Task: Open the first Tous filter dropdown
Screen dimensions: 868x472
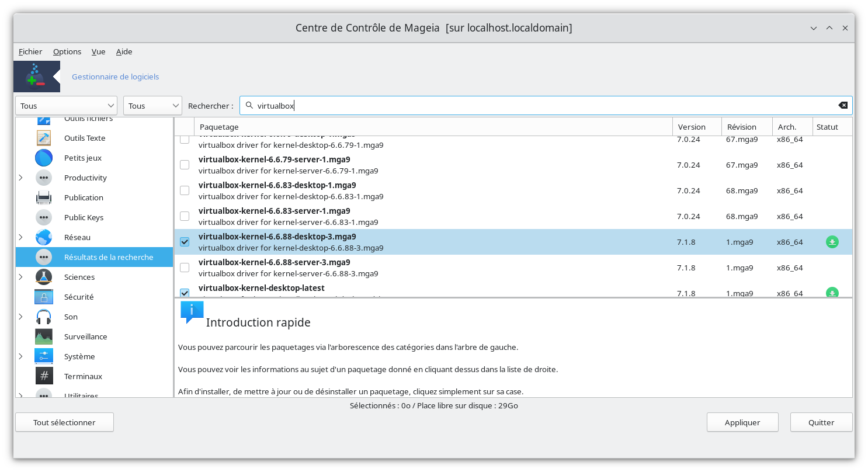Action: pos(67,106)
